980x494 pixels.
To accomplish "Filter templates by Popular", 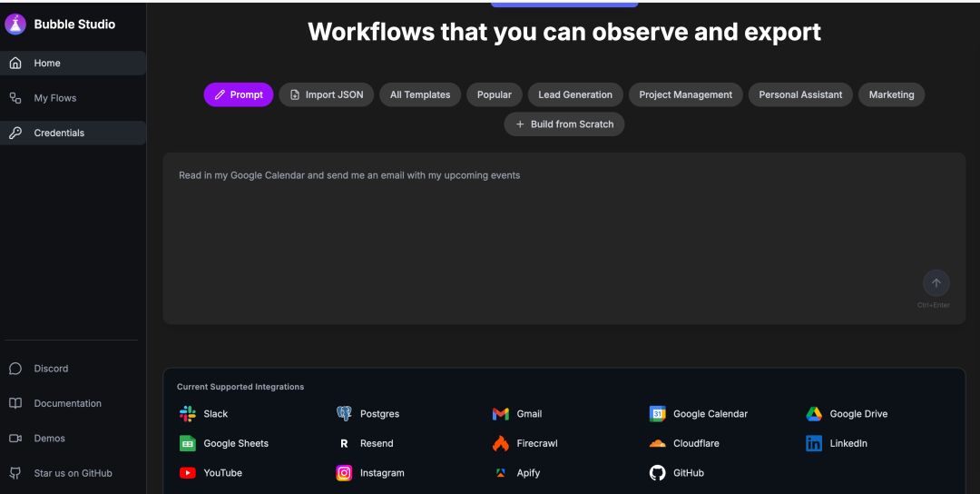I will [495, 94].
